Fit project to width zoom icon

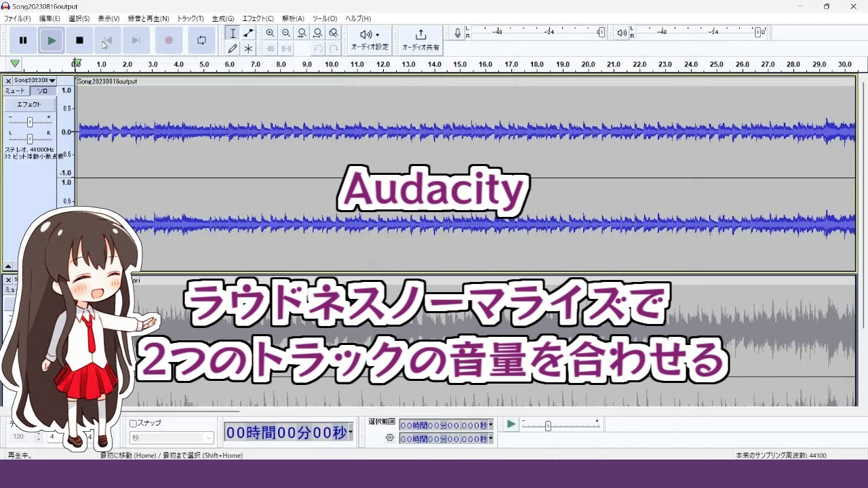click(317, 33)
